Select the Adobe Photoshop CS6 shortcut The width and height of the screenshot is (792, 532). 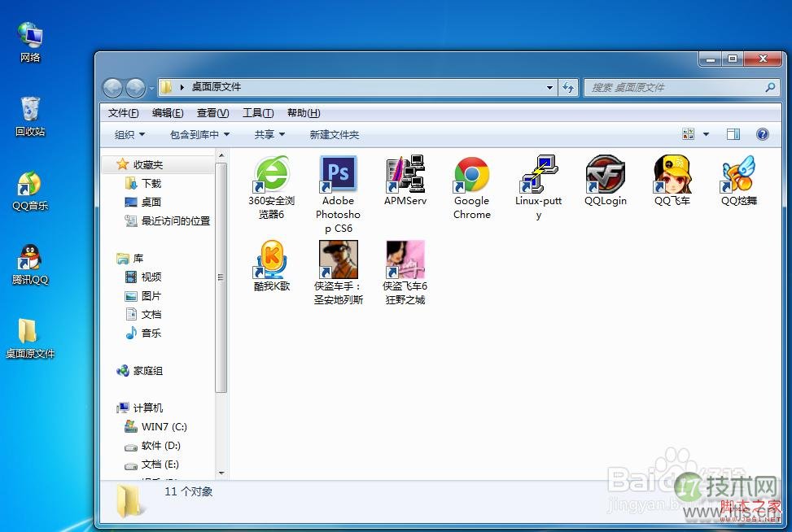point(338,174)
